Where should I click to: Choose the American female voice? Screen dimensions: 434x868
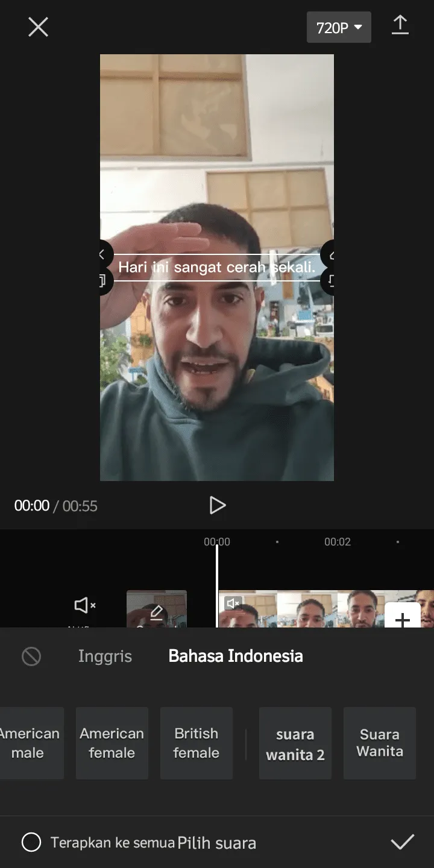pyautogui.click(x=112, y=743)
